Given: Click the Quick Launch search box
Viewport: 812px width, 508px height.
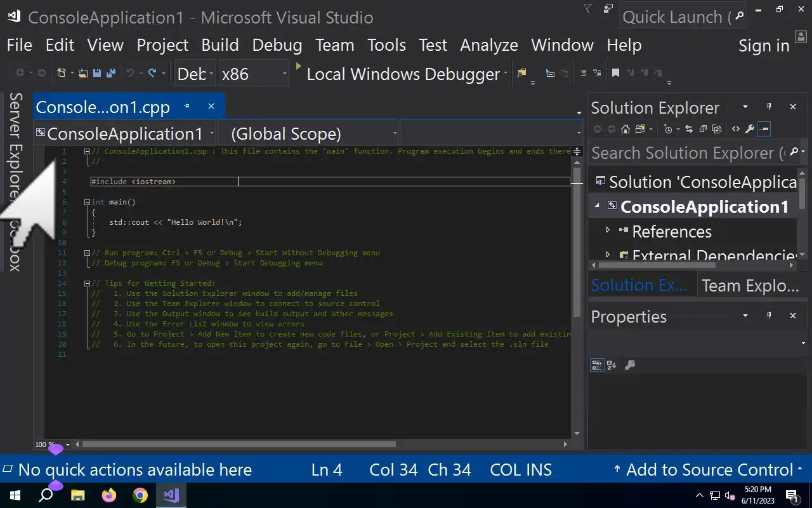Looking at the screenshot, I should [682, 17].
